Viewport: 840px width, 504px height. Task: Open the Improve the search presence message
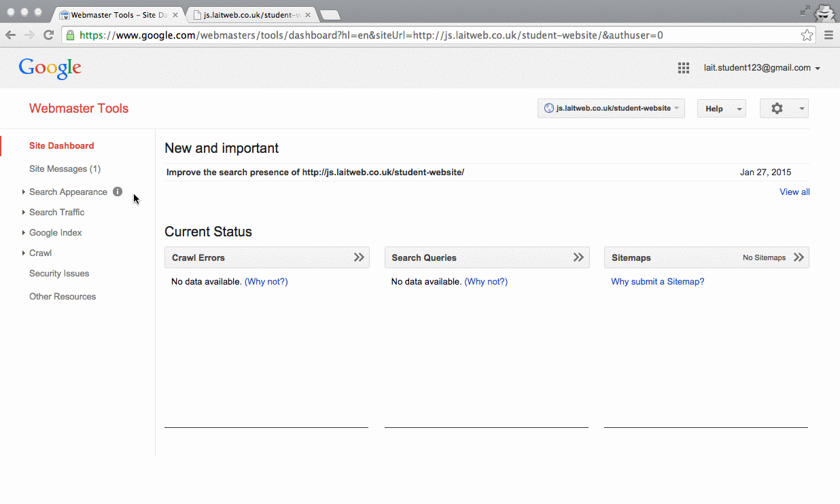[x=315, y=173]
